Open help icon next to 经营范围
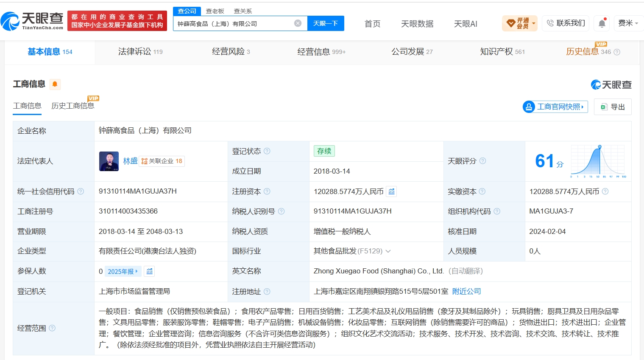 tap(52, 328)
